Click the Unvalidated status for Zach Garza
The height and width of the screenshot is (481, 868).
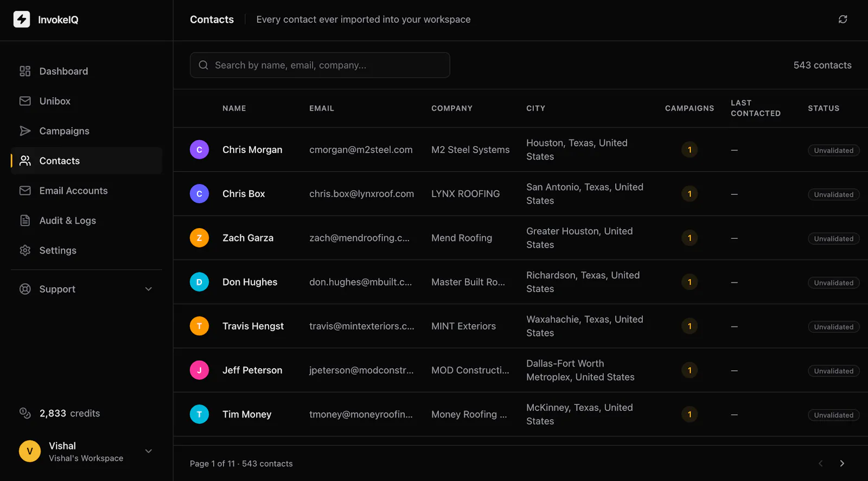833,238
